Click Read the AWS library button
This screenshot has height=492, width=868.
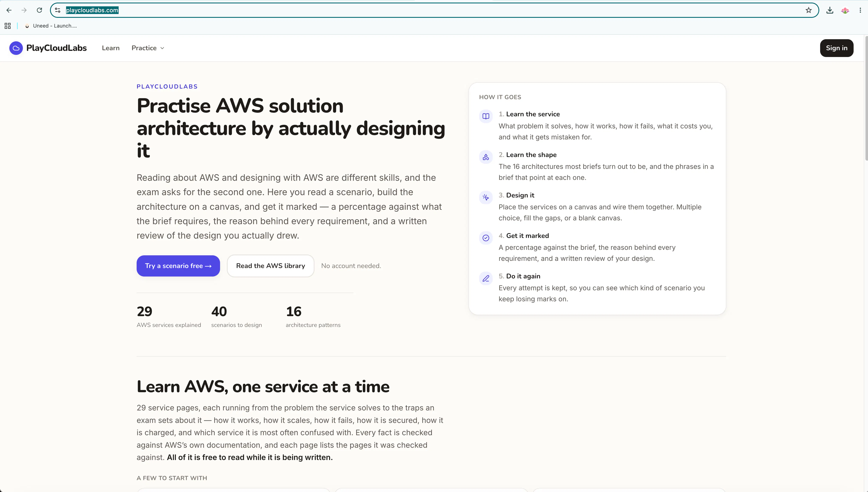pyautogui.click(x=270, y=266)
